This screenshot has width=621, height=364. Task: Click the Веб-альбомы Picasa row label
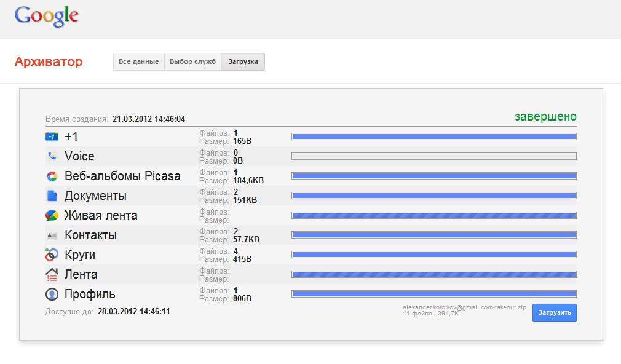pyautogui.click(x=122, y=176)
